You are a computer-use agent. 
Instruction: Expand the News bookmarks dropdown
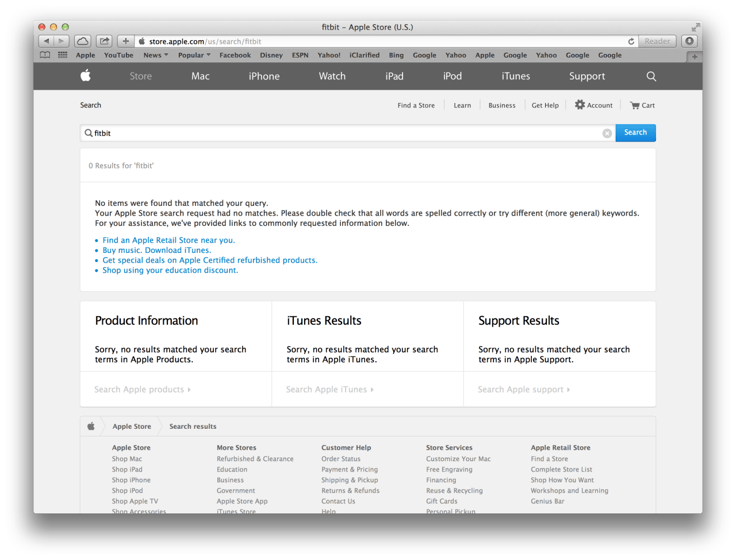coord(155,55)
